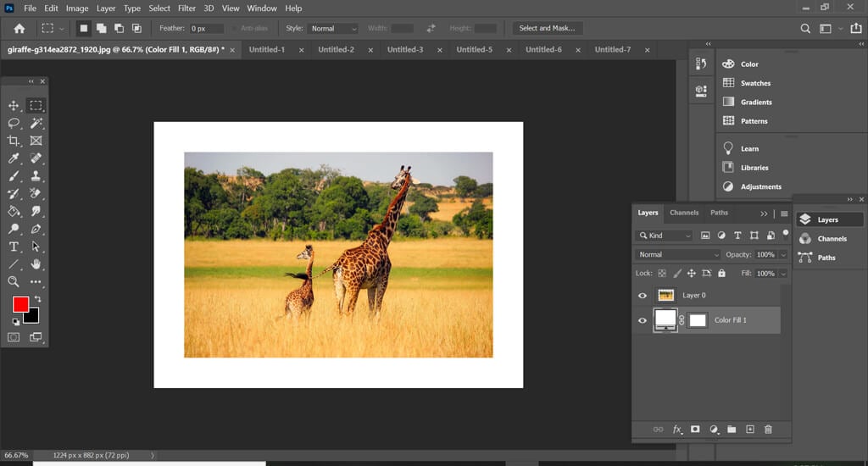Click the Zoom tool in toolbar
868x466 pixels.
(14, 281)
